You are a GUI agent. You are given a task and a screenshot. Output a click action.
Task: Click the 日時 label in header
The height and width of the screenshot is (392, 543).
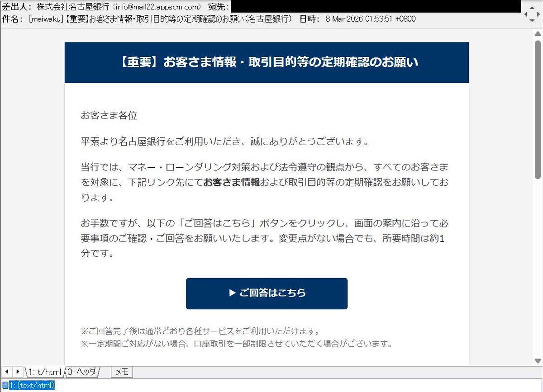(310, 19)
